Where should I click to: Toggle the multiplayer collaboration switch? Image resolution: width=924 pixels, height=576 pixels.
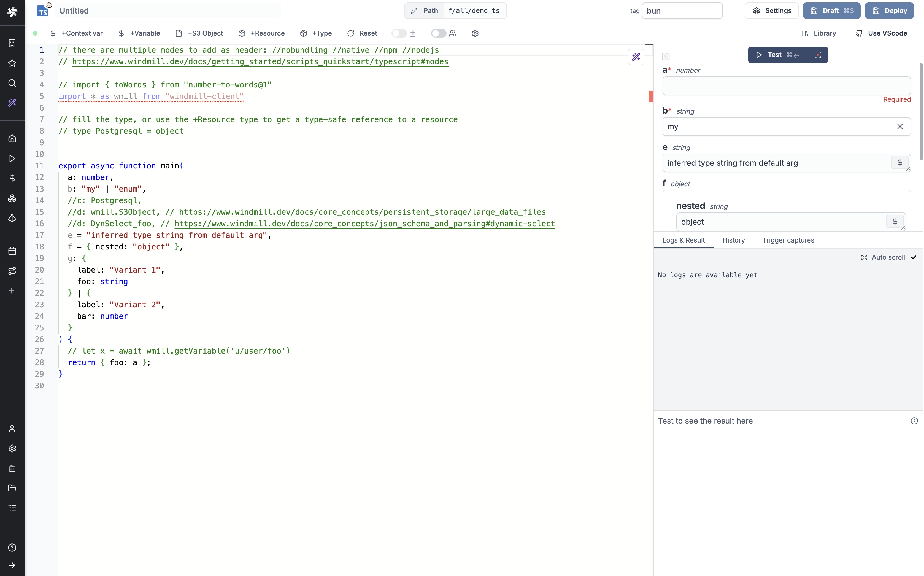[x=438, y=34]
